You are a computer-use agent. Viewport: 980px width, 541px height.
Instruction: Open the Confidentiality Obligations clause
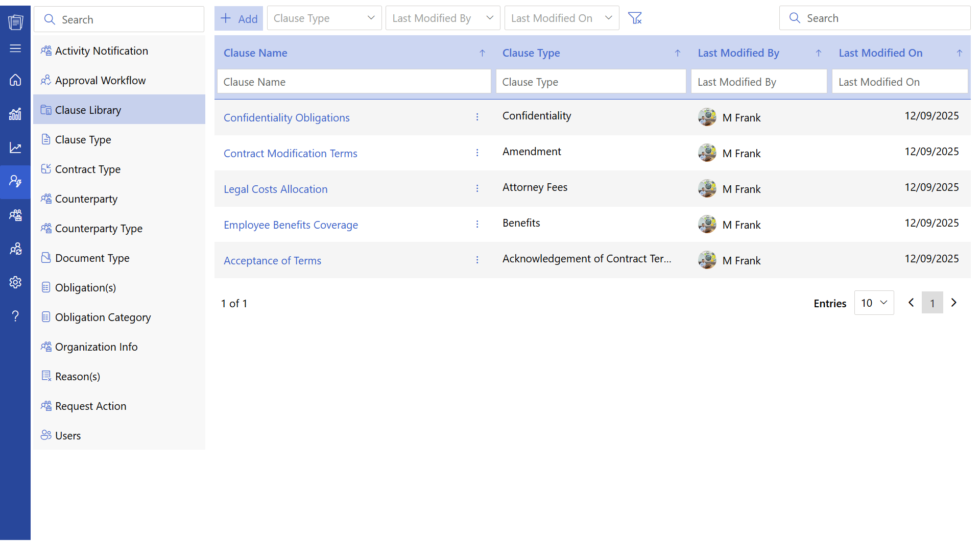(x=286, y=117)
